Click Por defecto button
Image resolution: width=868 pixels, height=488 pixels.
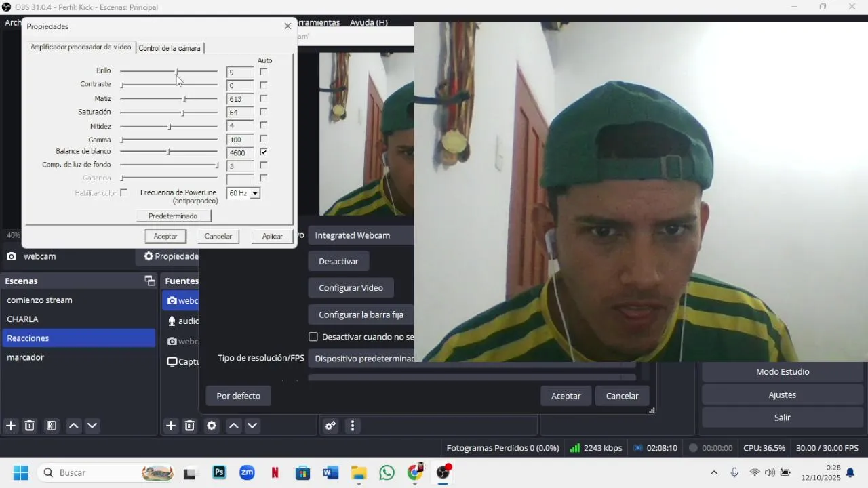click(238, 396)
